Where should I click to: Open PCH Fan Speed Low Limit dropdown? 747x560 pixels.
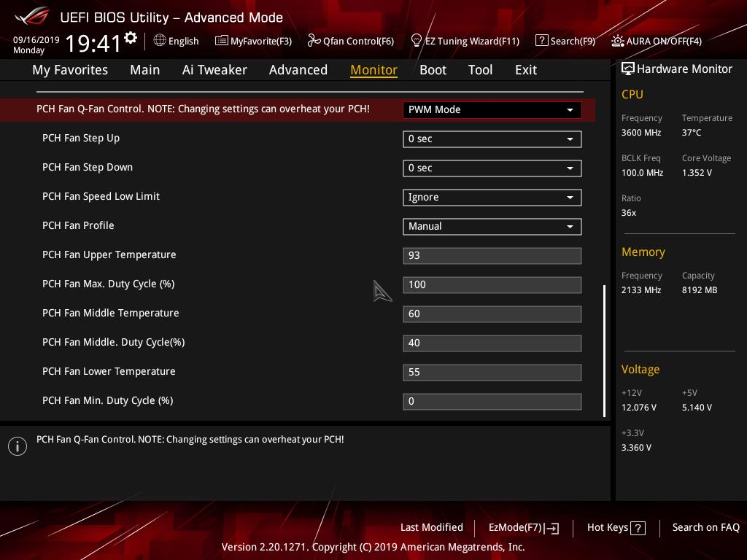pyautogui.click(x=492, y=198)
